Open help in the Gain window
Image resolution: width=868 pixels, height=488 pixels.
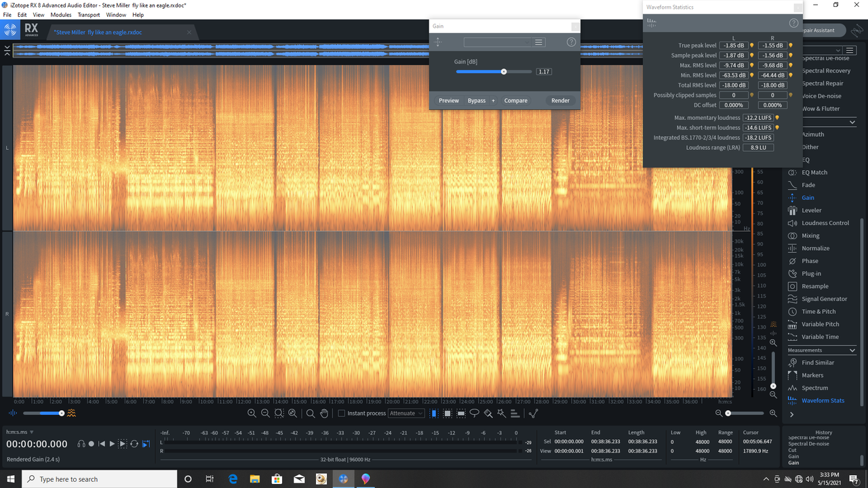(571, 42)
